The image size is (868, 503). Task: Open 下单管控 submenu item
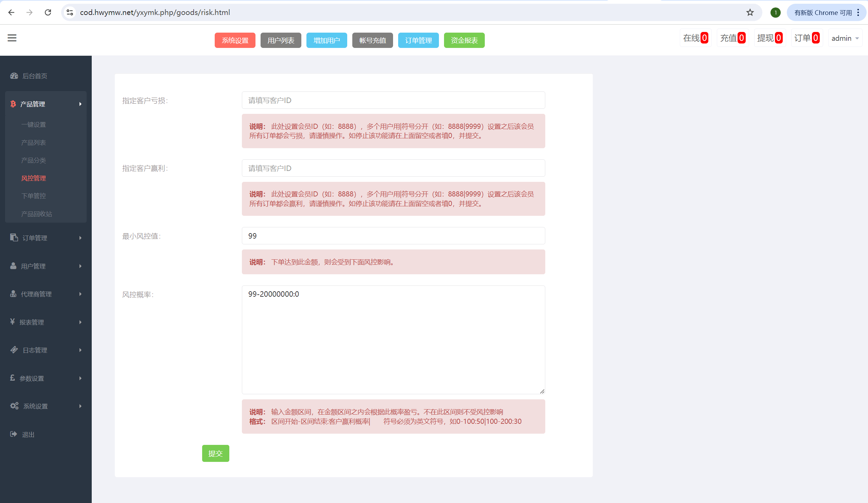click(33, 196)
